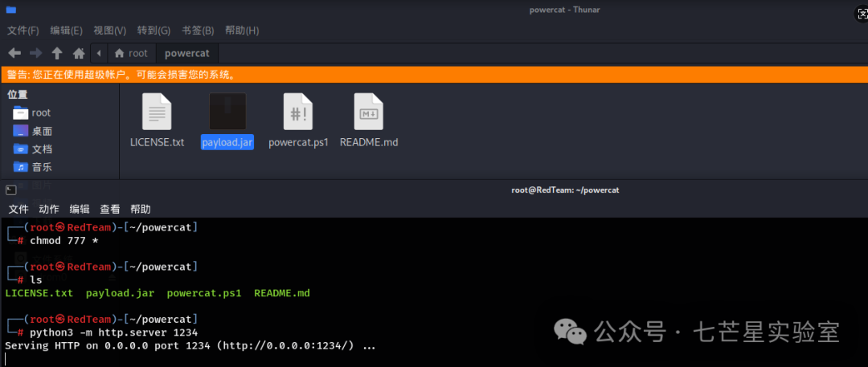Open the 帮助(H) menu in Thunar
The height and width of the screenshot is (367, 868).
point(242,31)
